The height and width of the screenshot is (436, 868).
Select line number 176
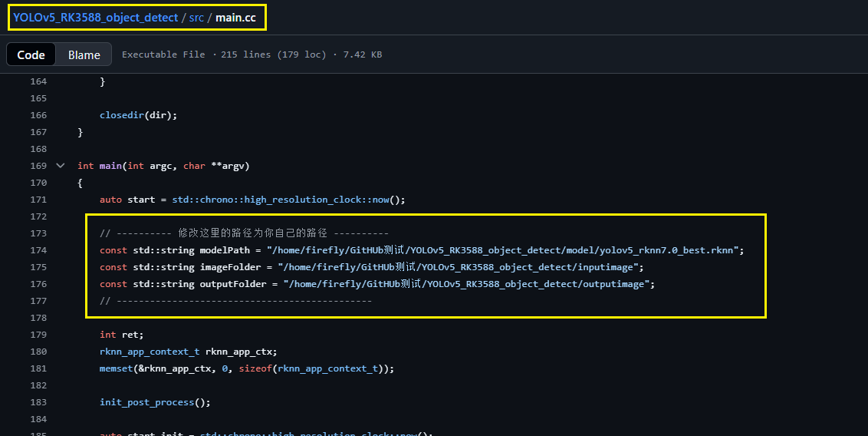[x=38, y=284]
